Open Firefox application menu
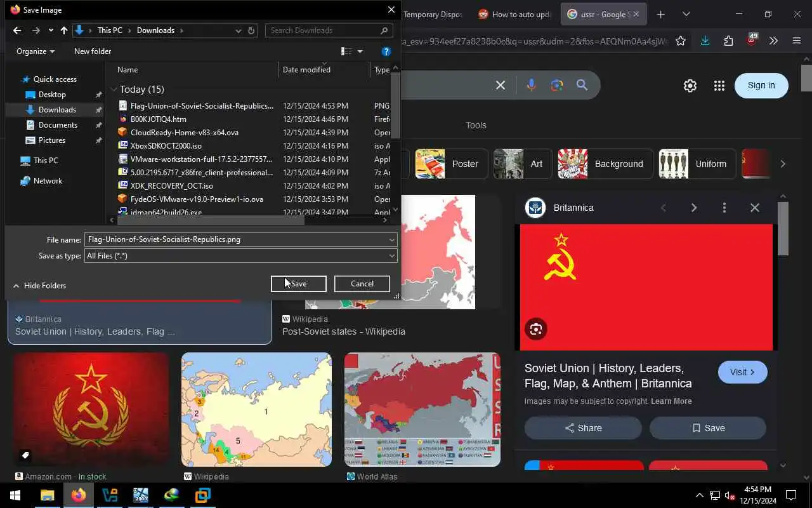 tap(797, 41)
